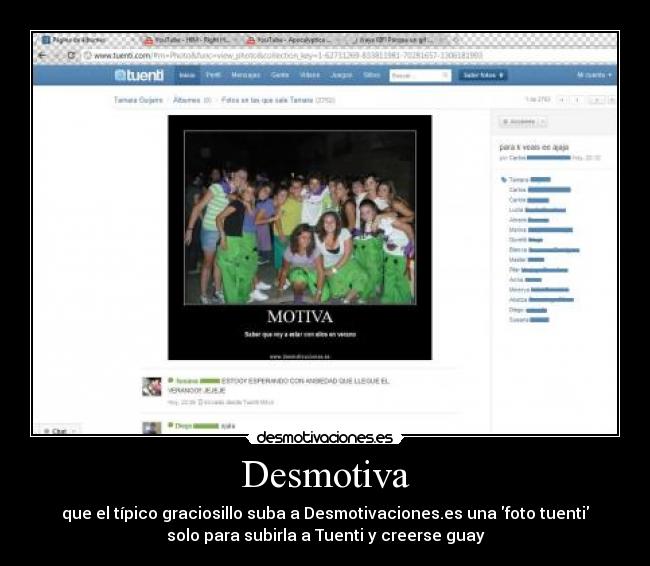Open Vídeos in tuenti navigation
650x566 pixels.
pyautogui.click(x=310, y=75)
